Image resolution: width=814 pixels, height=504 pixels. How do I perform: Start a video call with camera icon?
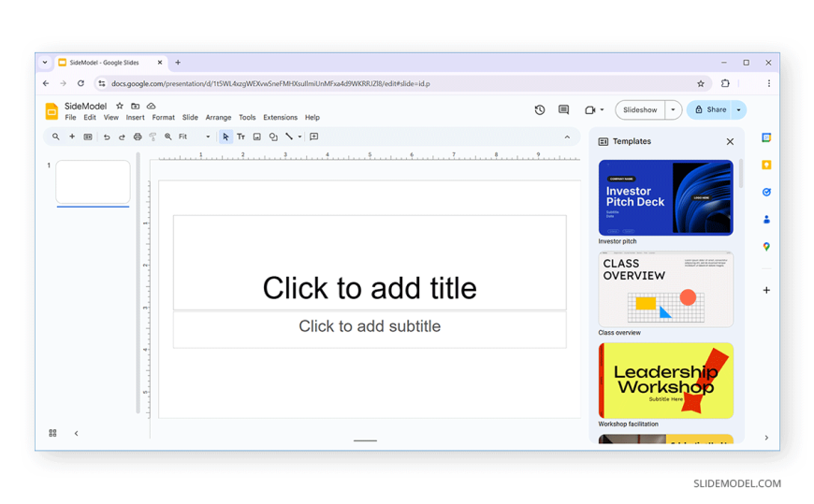[589, 110]
